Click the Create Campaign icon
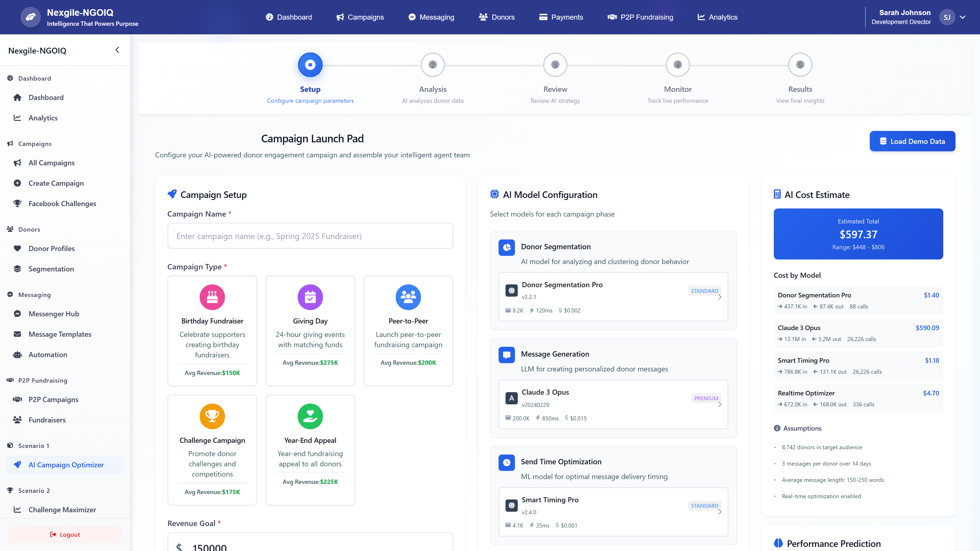Viewport: 980px width, 551px height. 18,183
